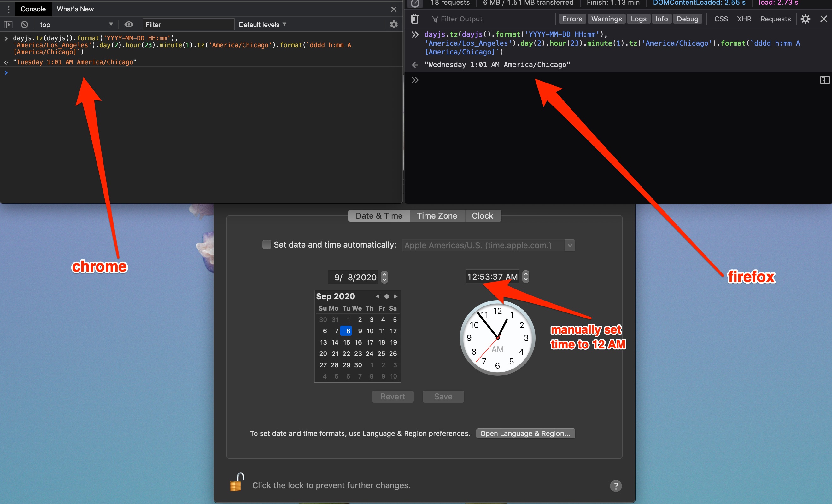Select September 15 in the calendar

[346, 342]
